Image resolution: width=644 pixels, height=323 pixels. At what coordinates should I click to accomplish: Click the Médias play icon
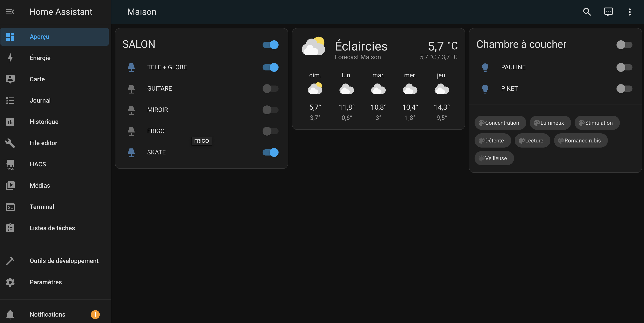10,186
